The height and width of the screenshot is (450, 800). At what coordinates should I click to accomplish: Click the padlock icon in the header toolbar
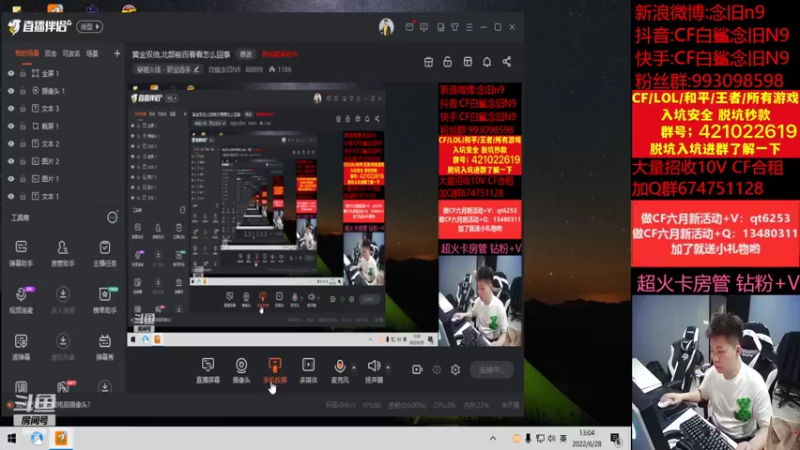click(x=447, y=62)
